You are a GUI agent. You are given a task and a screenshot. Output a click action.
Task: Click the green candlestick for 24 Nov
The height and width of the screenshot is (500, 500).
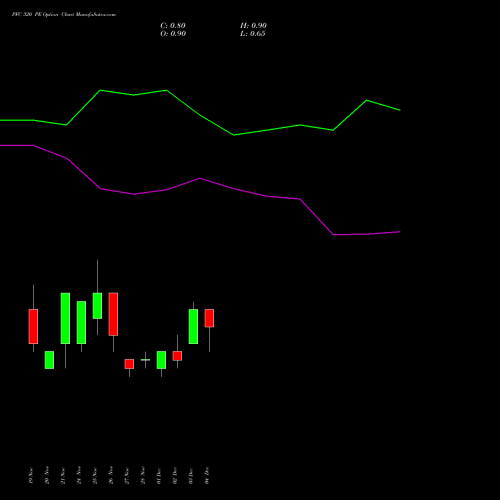[81, 322]
